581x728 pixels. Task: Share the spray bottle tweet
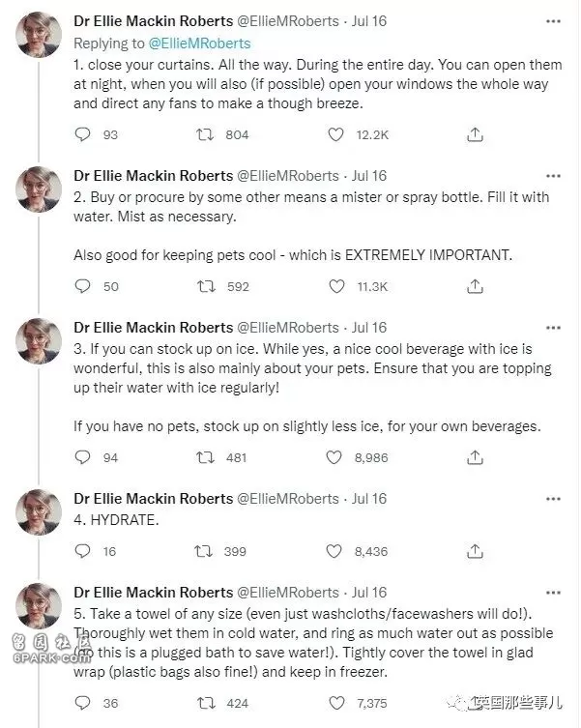(475, 286)
